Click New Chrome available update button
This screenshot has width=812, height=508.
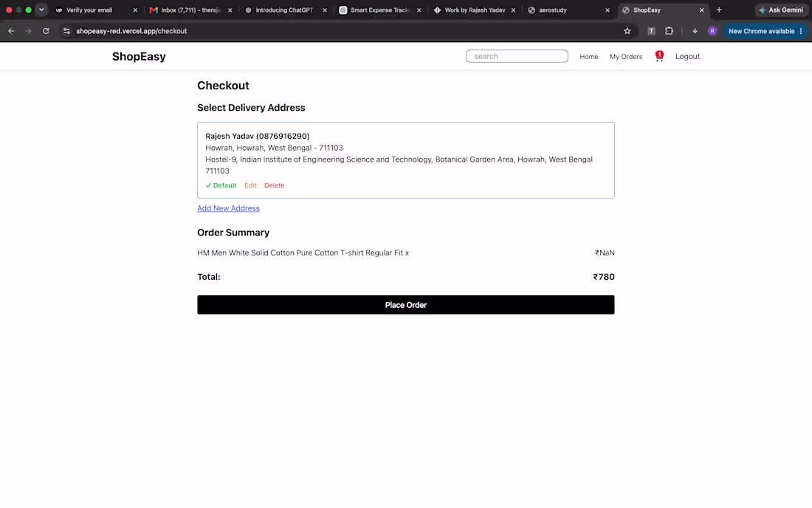pyautogui.click(x=765, y=31)
